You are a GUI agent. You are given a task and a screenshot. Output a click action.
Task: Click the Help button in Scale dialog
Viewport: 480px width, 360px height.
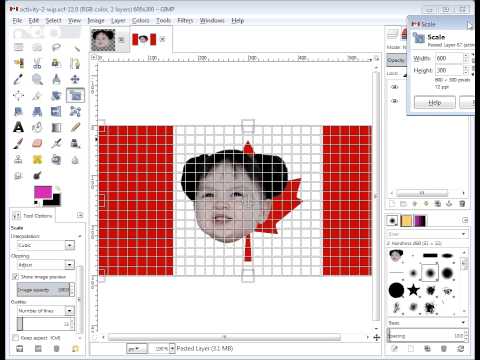click(x=435, y=103)
